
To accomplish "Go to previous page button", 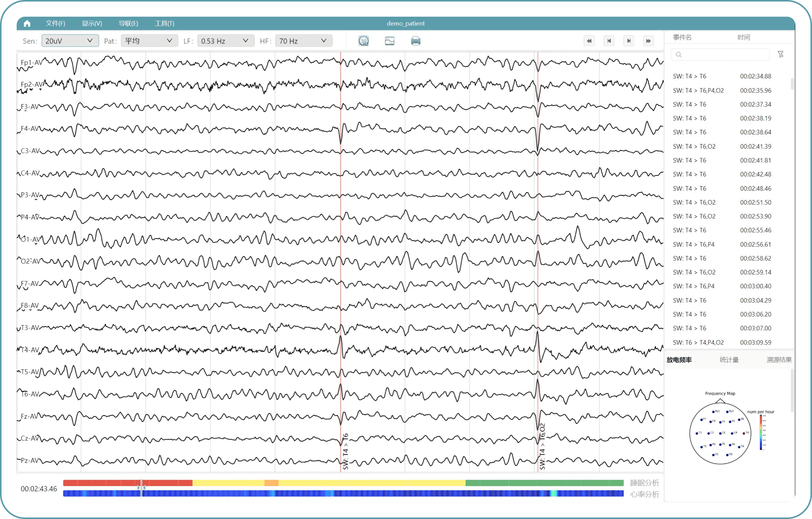I will pos(609,41).
